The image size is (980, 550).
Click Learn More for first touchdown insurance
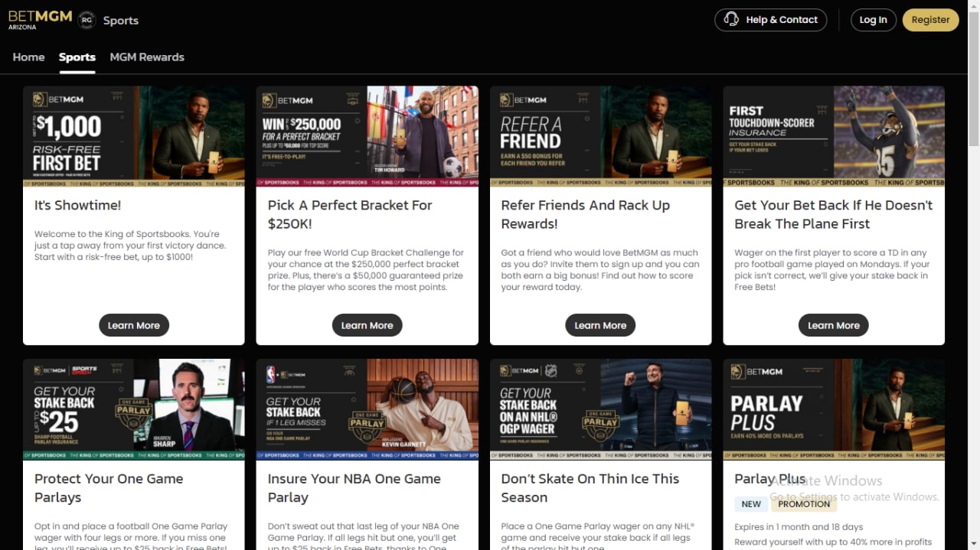834,325
